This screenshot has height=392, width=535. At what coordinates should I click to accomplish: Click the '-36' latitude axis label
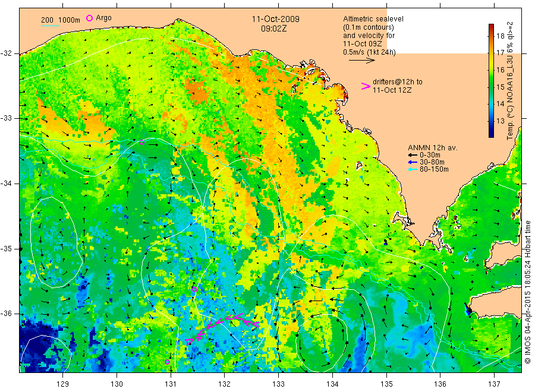[x=5, y=314]
